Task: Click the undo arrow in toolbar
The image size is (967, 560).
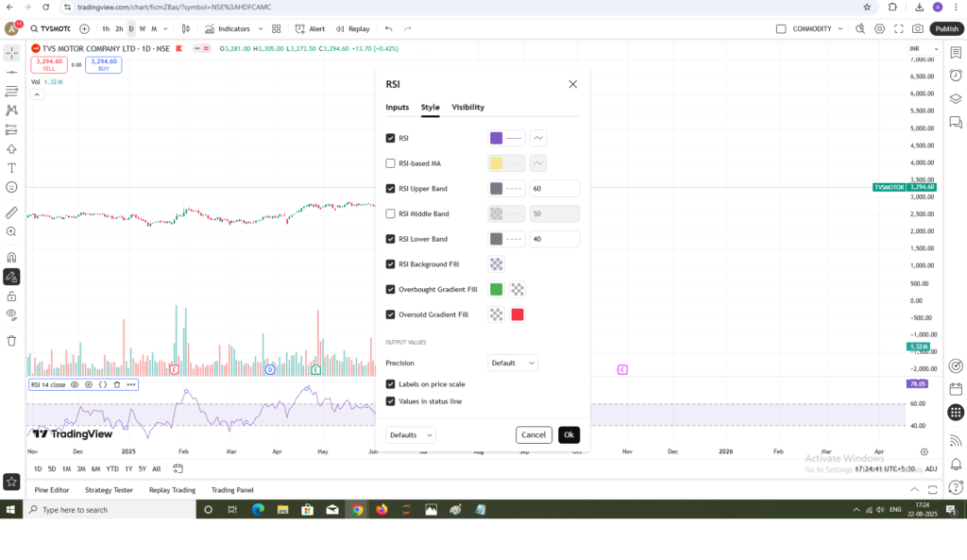Action: point(388,29)
